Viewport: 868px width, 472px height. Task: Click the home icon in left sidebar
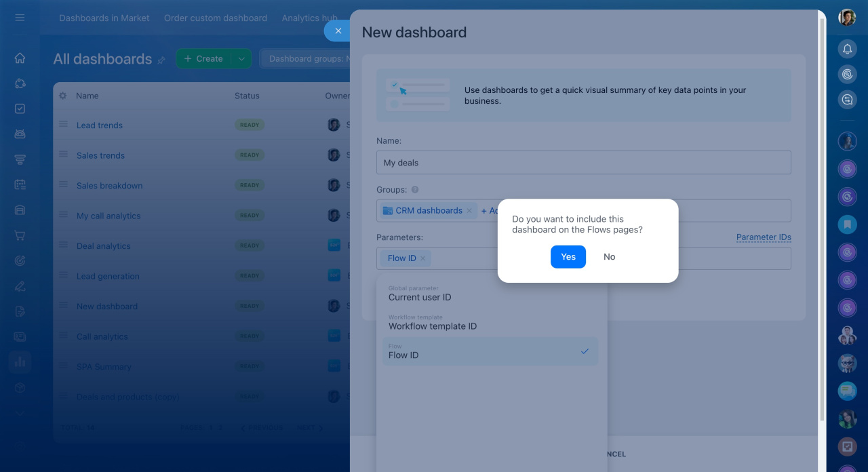point(20,58)
